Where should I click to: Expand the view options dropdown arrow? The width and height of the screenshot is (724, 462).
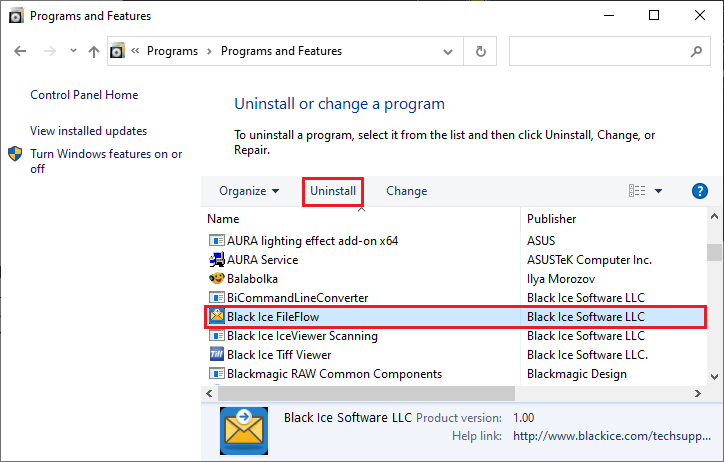pyautogui.click(x=658, y=191)
